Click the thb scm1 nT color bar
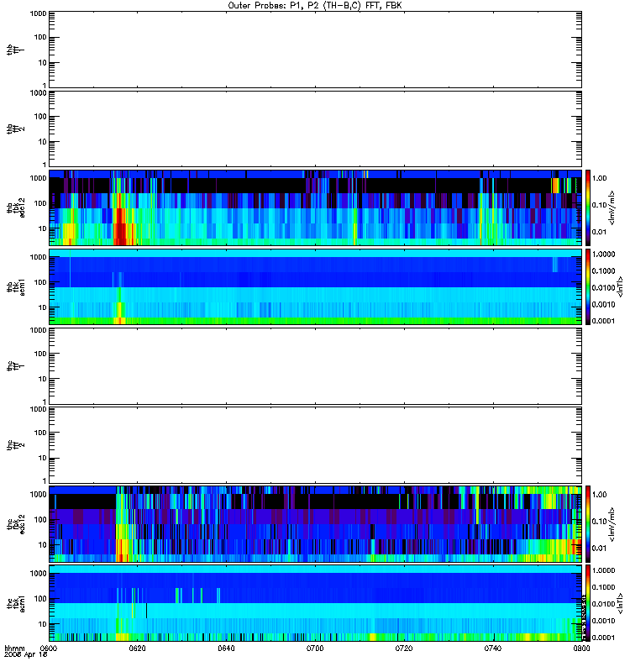Viewport: 630px width, 672px height. coord(588,286)
